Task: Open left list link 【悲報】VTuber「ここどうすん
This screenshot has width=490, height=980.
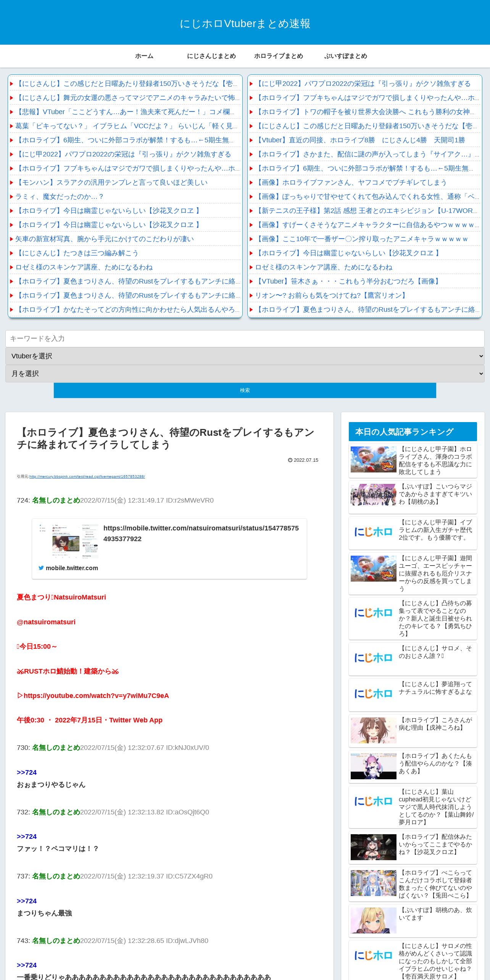Action: [124, 112]
